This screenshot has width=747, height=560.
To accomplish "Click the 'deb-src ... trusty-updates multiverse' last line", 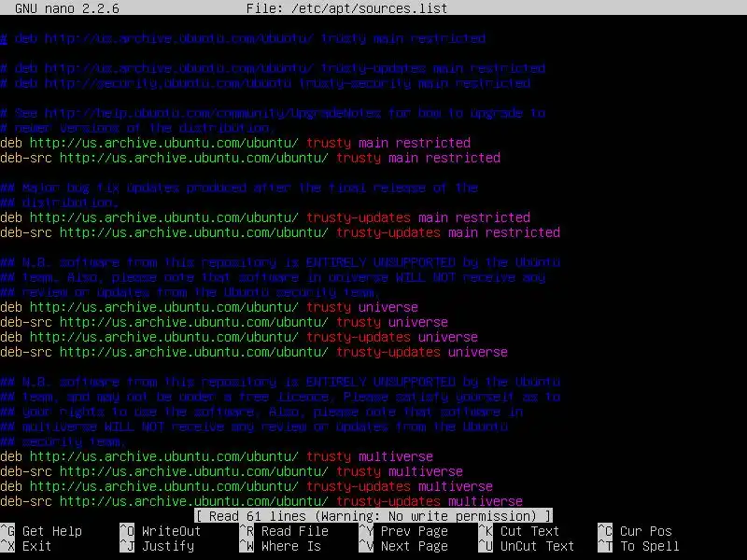I will (x=261, y=501).
